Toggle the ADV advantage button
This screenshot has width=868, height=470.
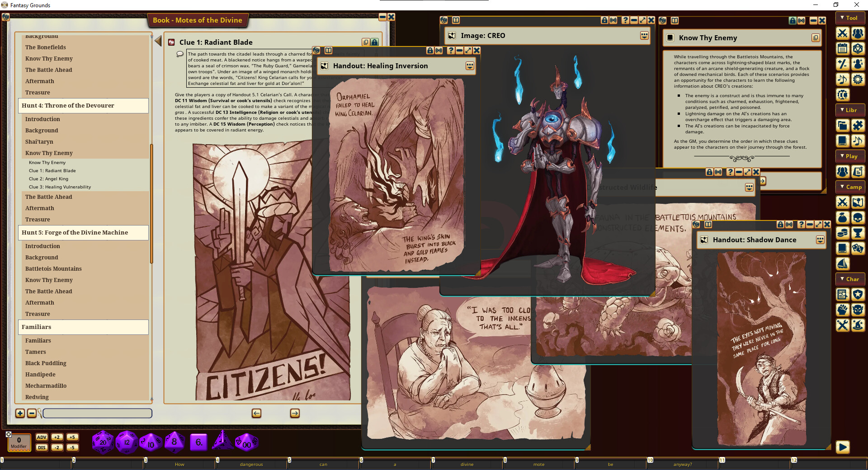[42, 437]
